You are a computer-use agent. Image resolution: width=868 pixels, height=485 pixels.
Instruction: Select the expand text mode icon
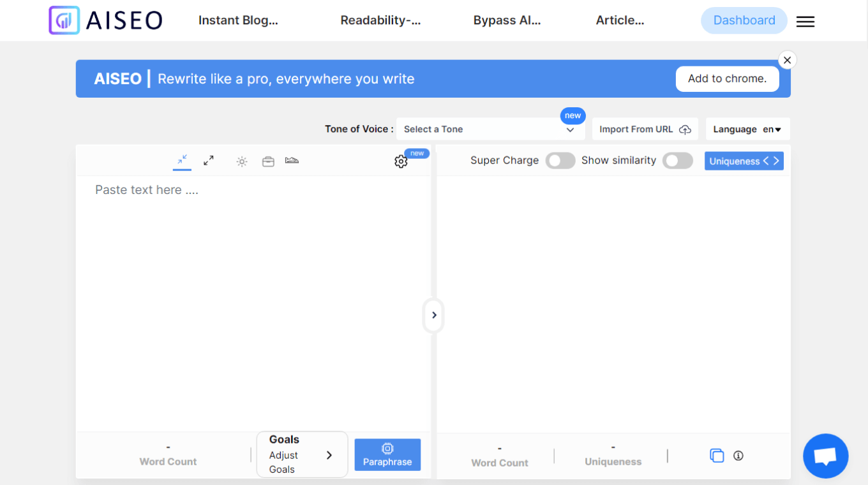click(x=209, y=161)
